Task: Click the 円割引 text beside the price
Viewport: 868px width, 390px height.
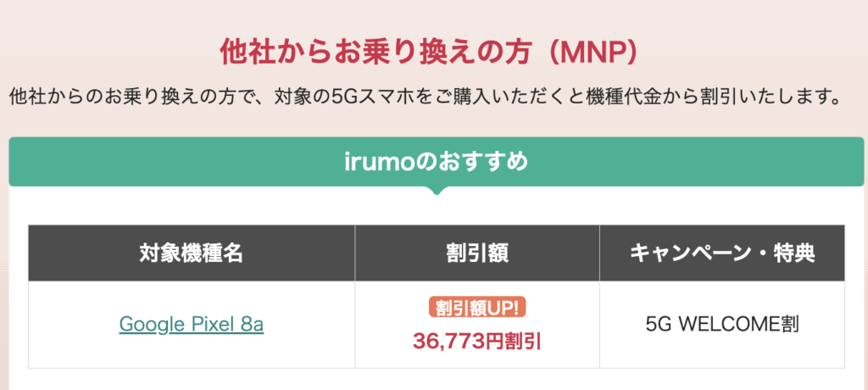Action: [513, 341]
